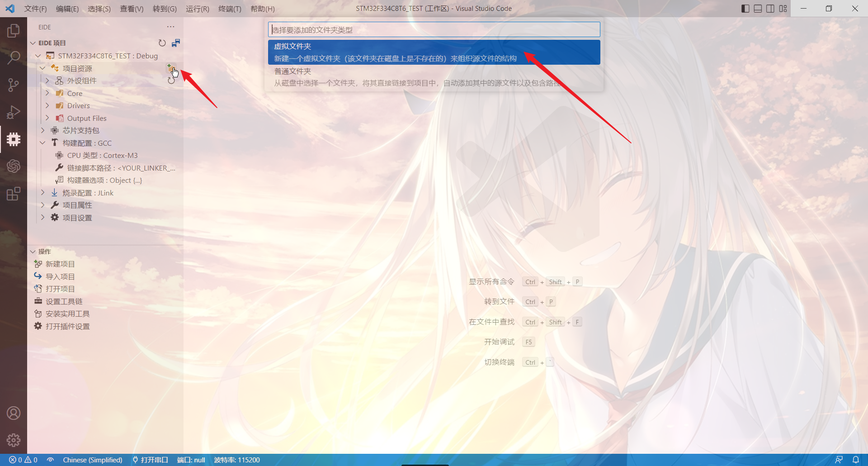Open the Extensions view
868x466 pixels.
pyautogui.click(x=14, y=194)
